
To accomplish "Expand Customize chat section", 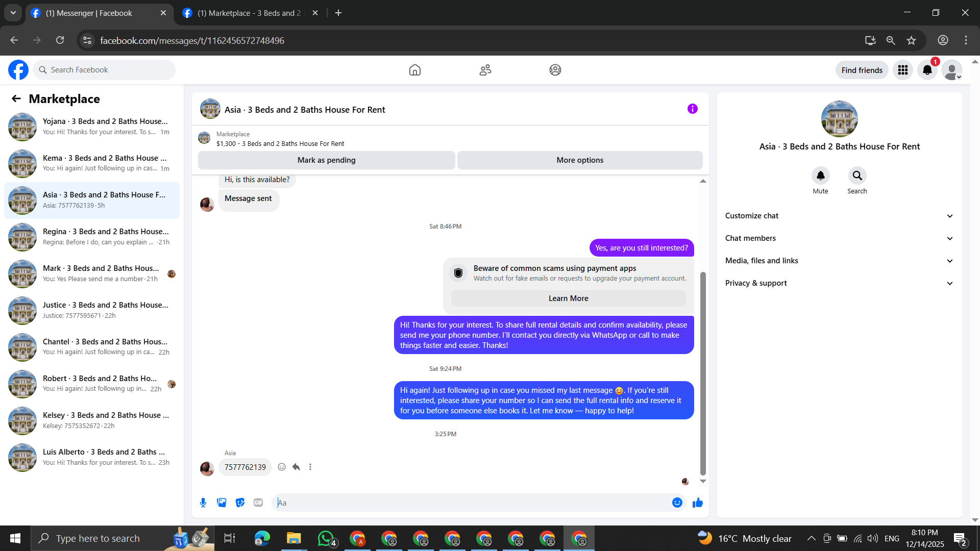I will [839, 216].
